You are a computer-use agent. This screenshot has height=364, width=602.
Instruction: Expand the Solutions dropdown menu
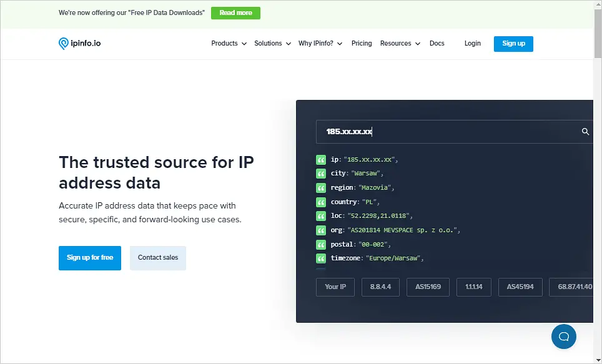273,43
